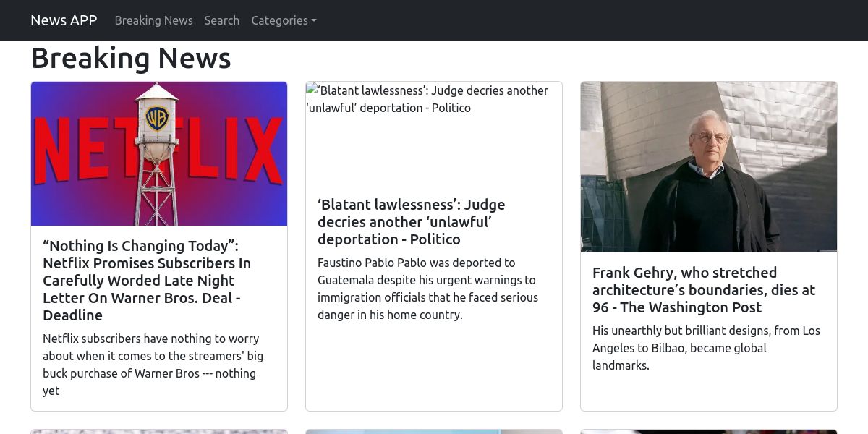Screen dimensions: 868x434
Task: Go to Breaking News in navbar
Action: coord(153,20)
